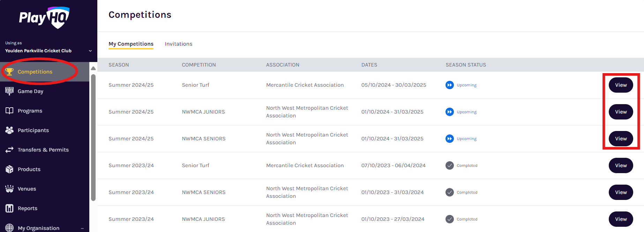
Task: Click the Participants people icon
Action: click(x=9, y=130)
